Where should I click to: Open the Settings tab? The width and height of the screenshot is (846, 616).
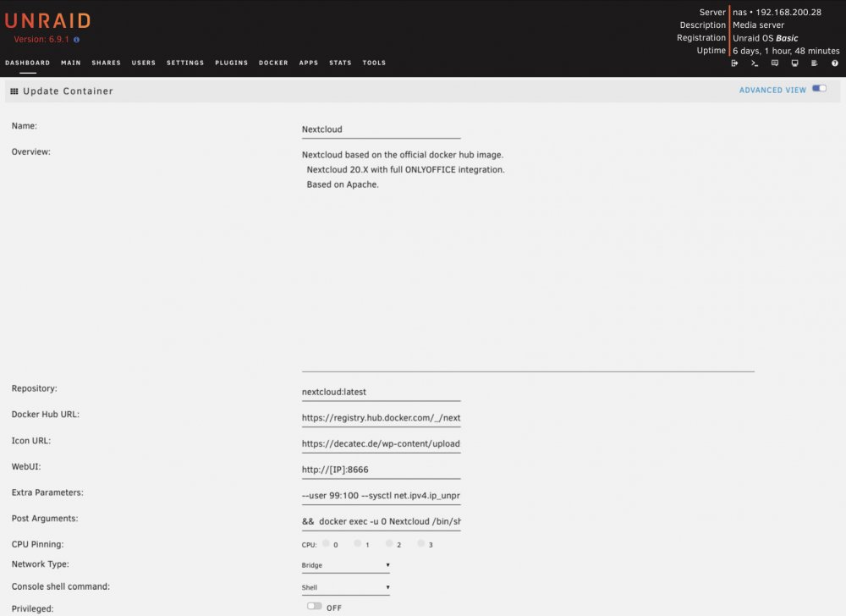coord(185,63)
